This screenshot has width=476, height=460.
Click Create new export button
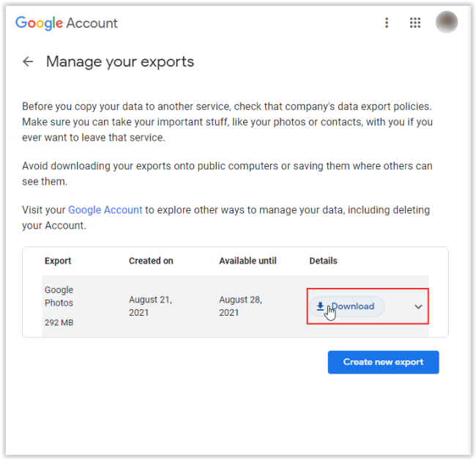point(383,362)
